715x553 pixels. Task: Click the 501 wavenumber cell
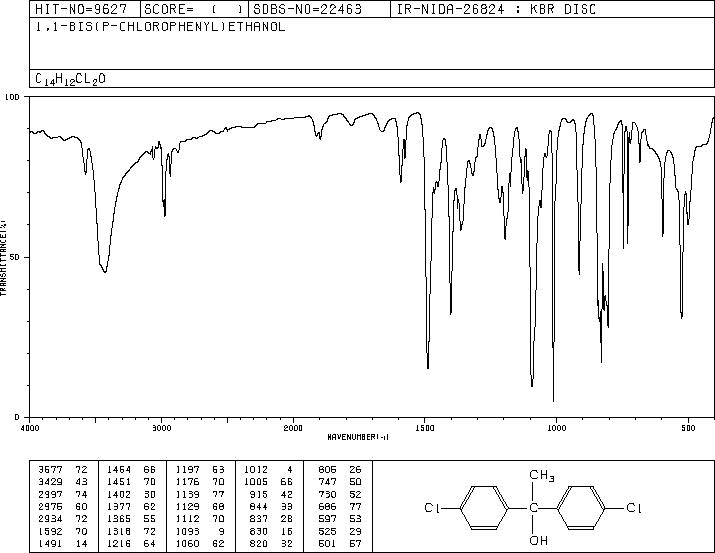pyautogui.click(x=327, y=544)
